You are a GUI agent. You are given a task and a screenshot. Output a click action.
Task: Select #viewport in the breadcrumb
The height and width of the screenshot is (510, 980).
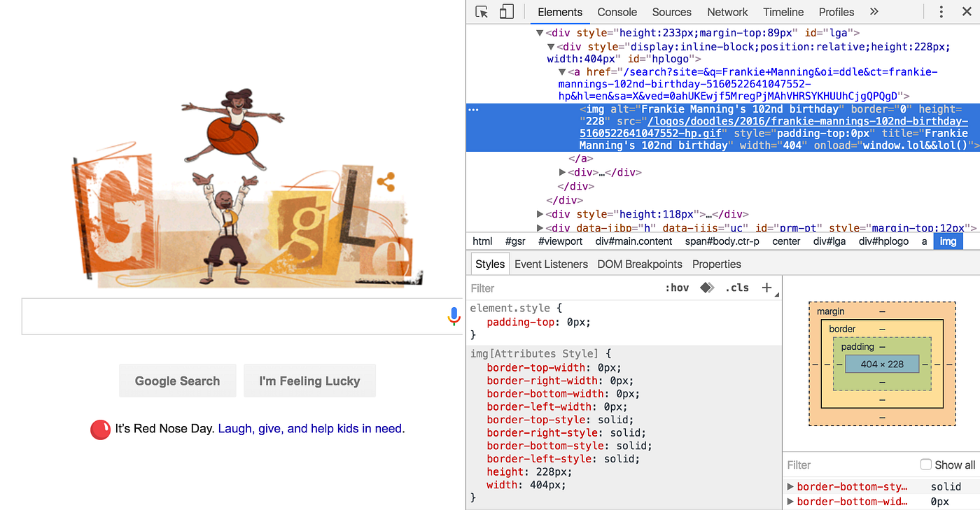(560, 241)
